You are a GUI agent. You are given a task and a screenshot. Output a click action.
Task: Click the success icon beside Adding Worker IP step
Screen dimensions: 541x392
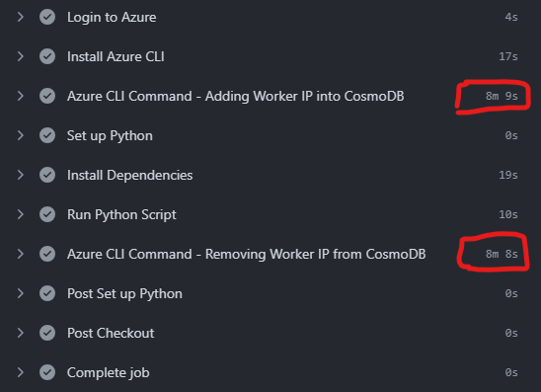click(x=47, y=96)
